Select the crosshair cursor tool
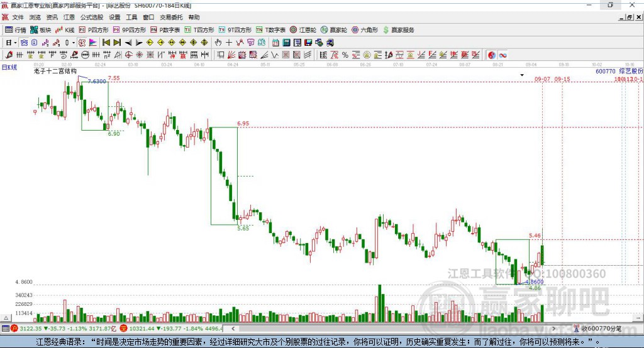The height and width of the screenshot is (348, 644). (229, 42)
